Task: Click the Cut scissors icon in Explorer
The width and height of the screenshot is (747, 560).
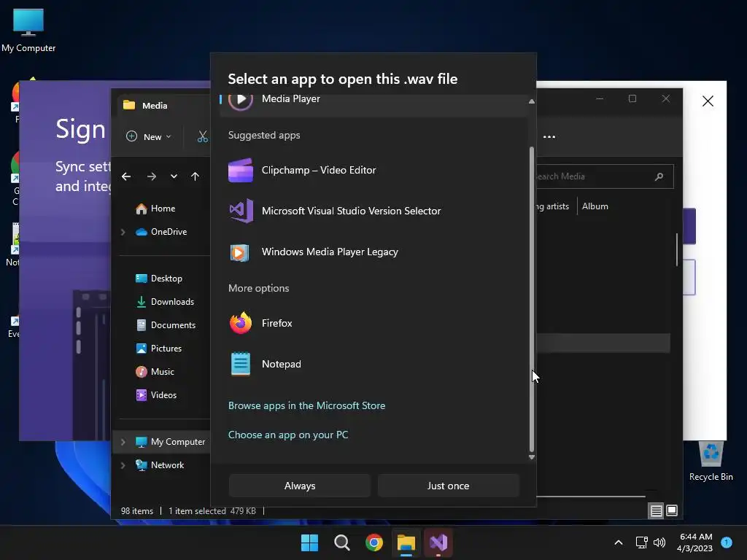Action: pyautogui.click(x=203, y=136)
